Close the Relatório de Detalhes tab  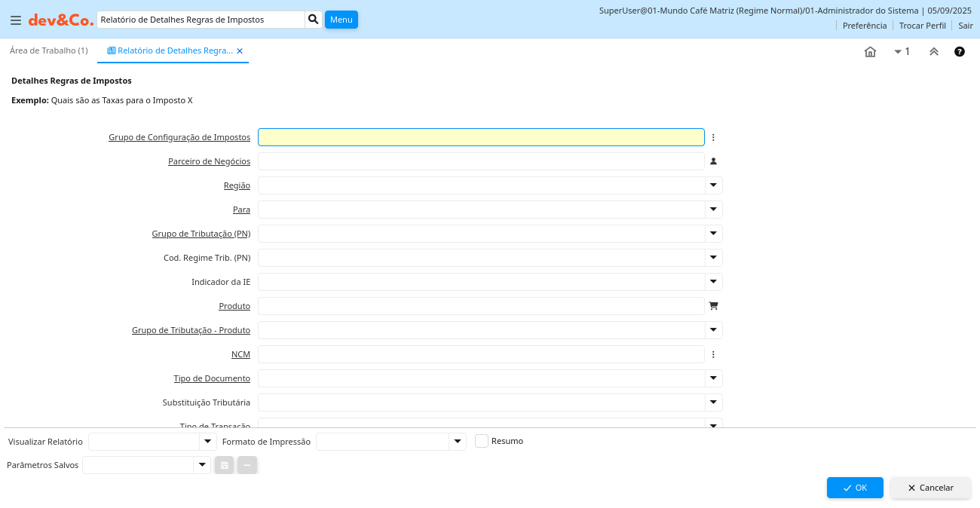click(240, 51)
